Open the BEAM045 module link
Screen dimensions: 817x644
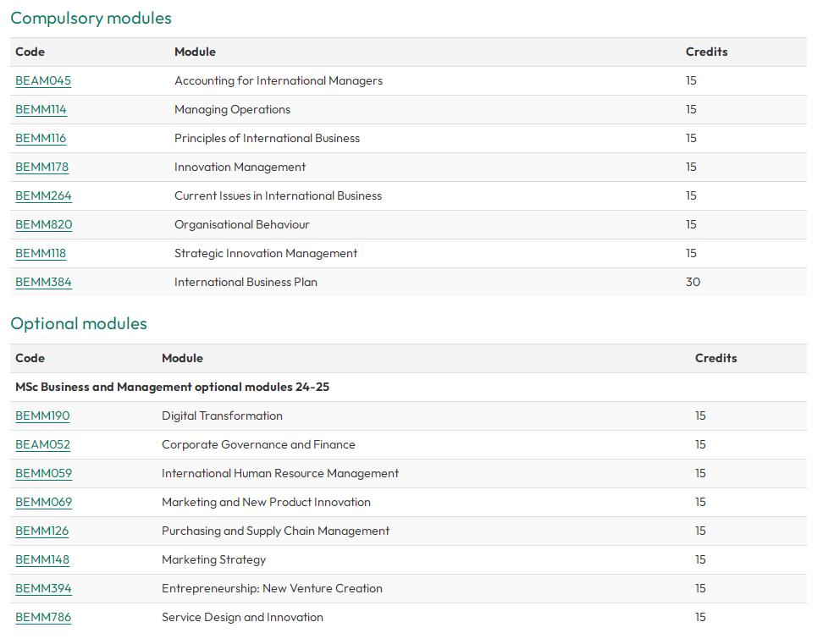[x=43, y=80]
